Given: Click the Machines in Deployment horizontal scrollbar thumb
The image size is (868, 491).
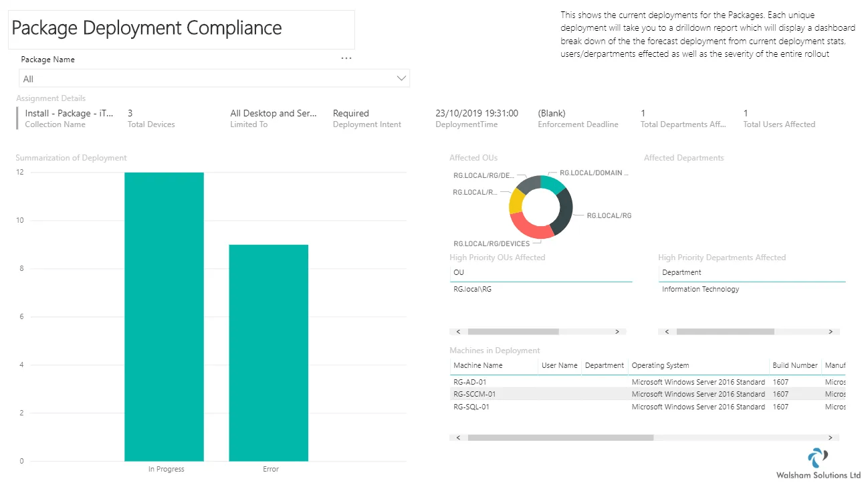Looking at the screenshot, I should 560,437.
